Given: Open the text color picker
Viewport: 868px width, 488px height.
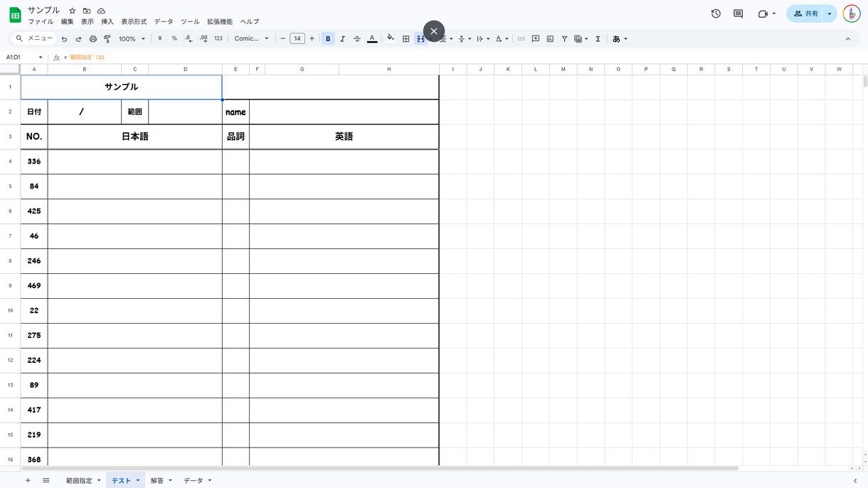Looking at the screenshot, I should [372, 39].
